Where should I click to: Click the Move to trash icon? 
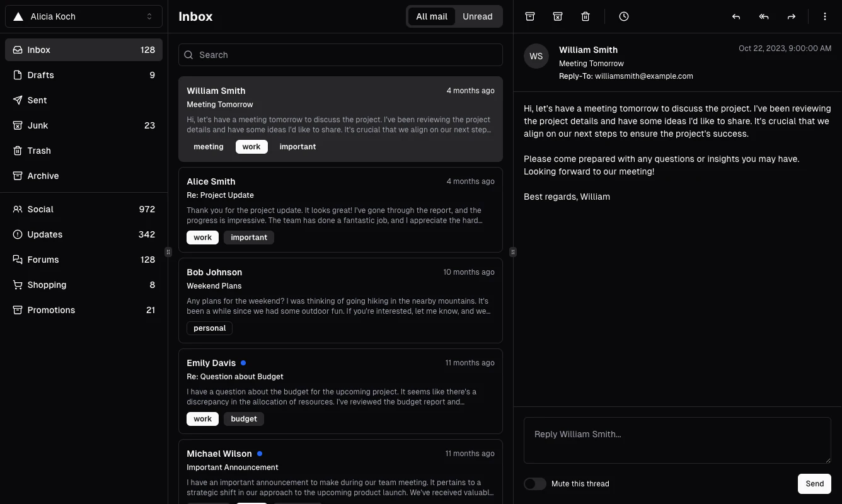click(x=585, y=16)
